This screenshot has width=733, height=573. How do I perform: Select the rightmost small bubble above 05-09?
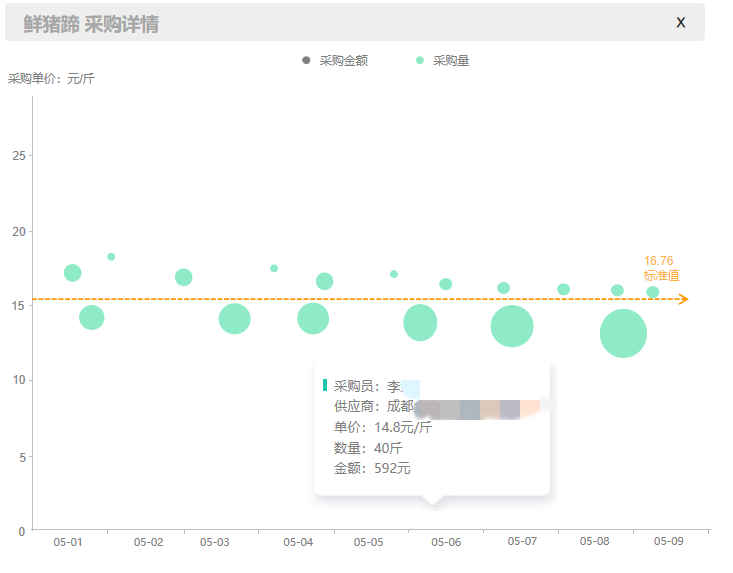click(x=652, y=292)
